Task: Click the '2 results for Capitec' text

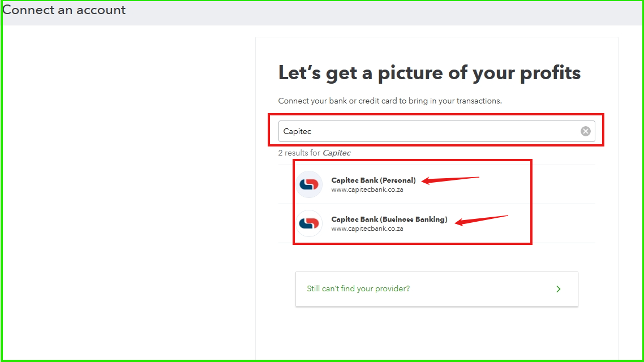Action: point(314,153)
